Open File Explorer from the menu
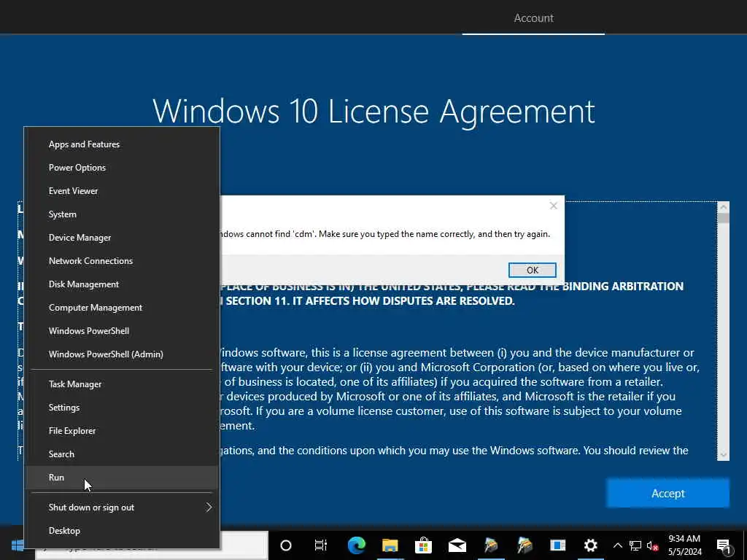Viewport: 747px width, 560px height. coord(122,431)
